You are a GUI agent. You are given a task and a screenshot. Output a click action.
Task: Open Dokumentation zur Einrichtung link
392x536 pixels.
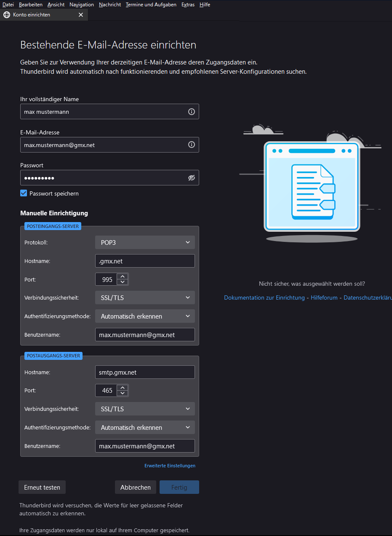[264, 297]
